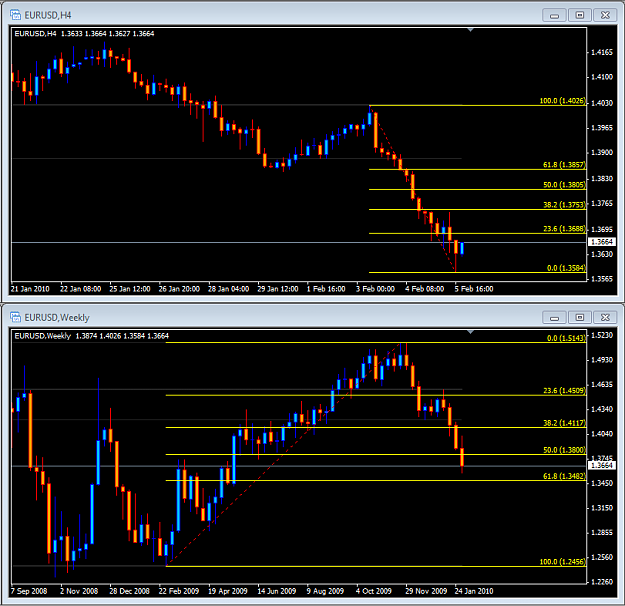Click the 1 Feb 16:00 date on H4 time axis
625x606 pixels.
tap(326, 289)
